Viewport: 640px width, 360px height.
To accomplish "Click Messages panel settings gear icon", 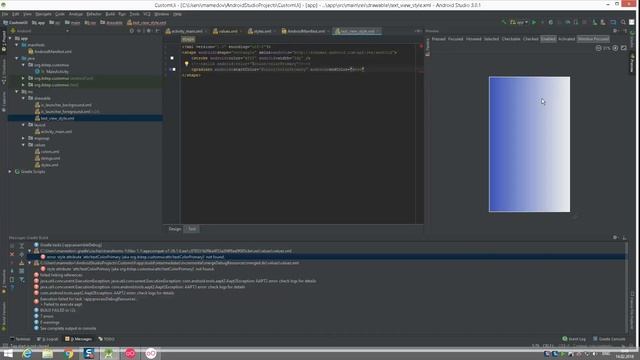I will (615, 238).
